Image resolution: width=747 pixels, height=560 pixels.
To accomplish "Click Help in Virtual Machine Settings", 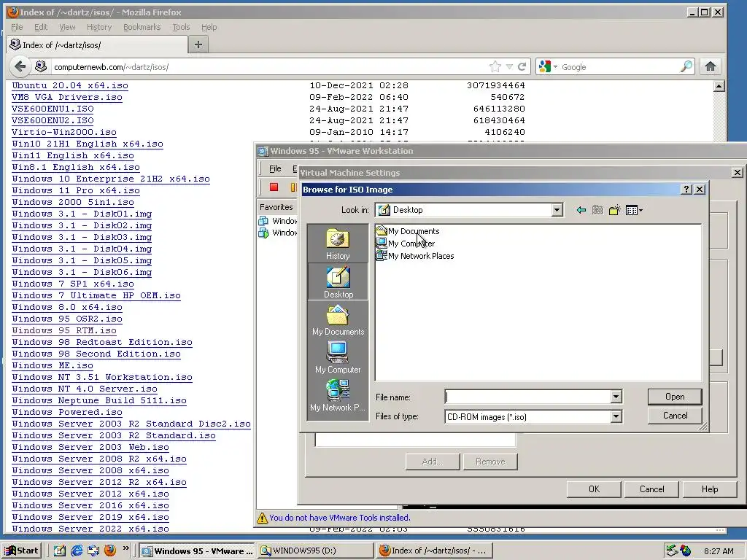I will (x=709, y=489).
